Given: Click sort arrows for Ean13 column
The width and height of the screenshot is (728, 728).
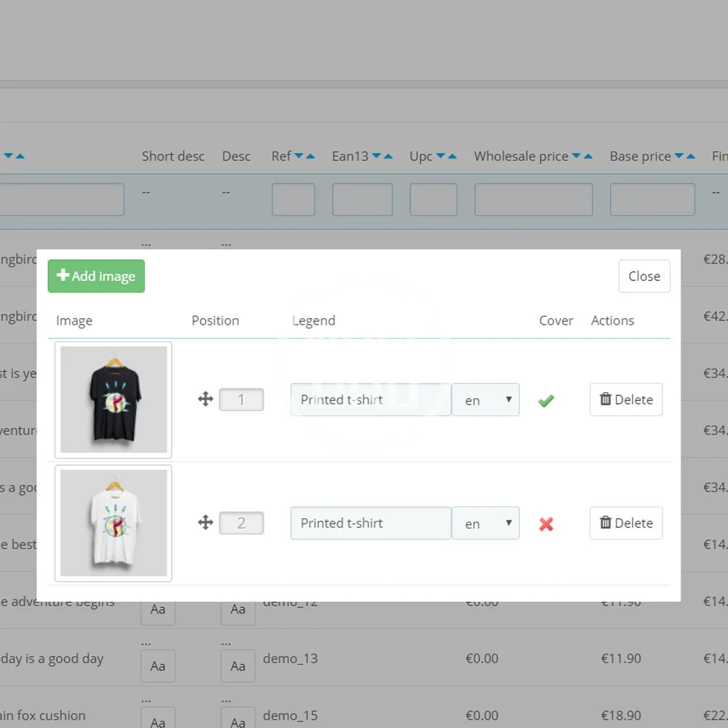Looking at the screenshot, I should coord(382,157).
